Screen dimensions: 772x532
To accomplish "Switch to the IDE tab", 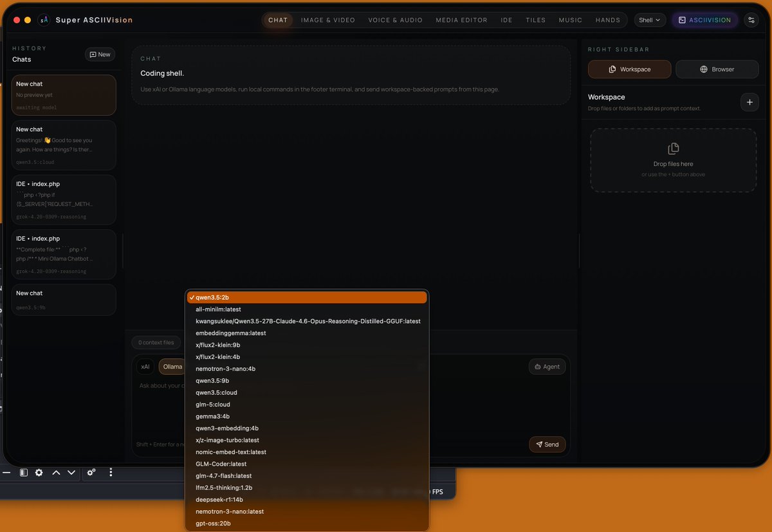I will (x=507, y=20).
